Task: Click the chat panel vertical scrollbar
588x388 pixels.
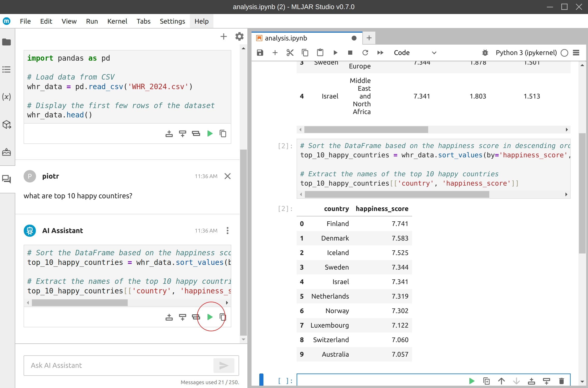Action: click(243, 243)
